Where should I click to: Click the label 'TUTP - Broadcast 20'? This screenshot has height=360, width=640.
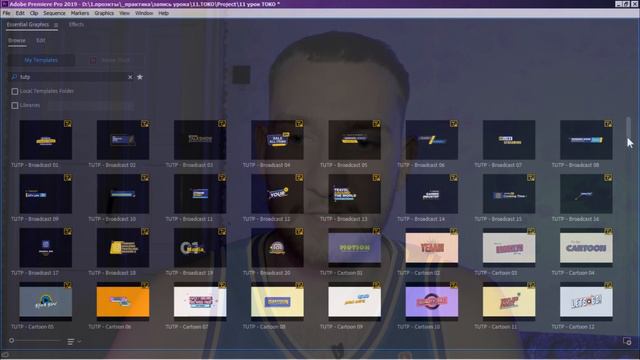point(267,273)
